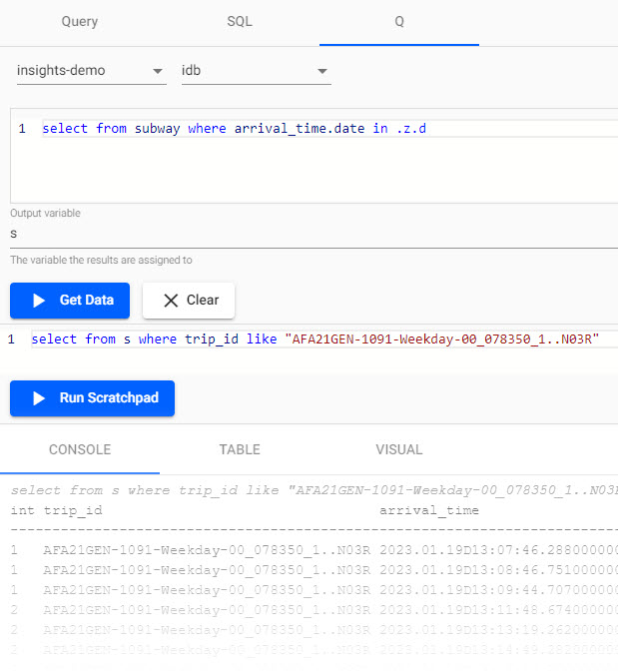Image resolution: width=618 pixels, height=672 pixels.
Task: Open the VISUAL results tab
Action: (399, 449)
